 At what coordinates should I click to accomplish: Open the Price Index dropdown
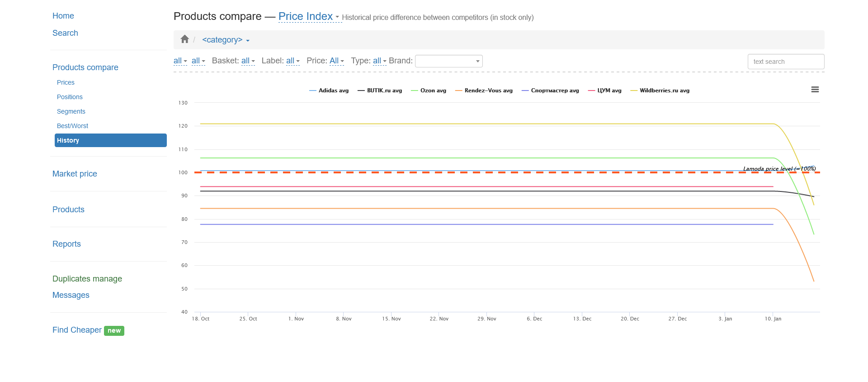point(308,17)
